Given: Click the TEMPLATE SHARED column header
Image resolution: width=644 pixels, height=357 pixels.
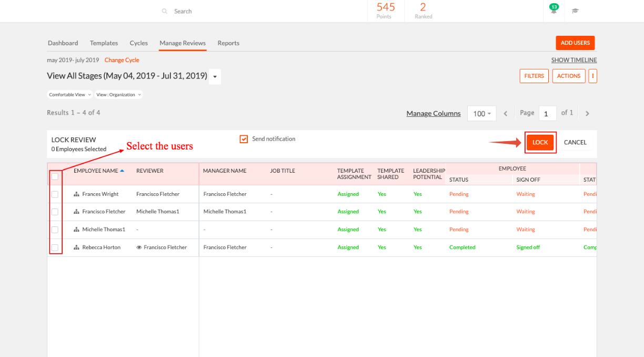Looking at the screenshot, I should pyautogui.click(x=391, y=174).
